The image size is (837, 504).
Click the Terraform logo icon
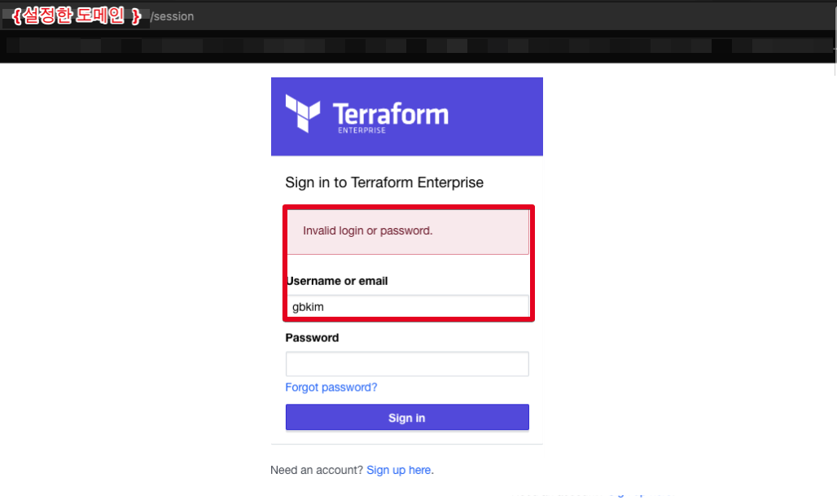(x=303, y=113)
